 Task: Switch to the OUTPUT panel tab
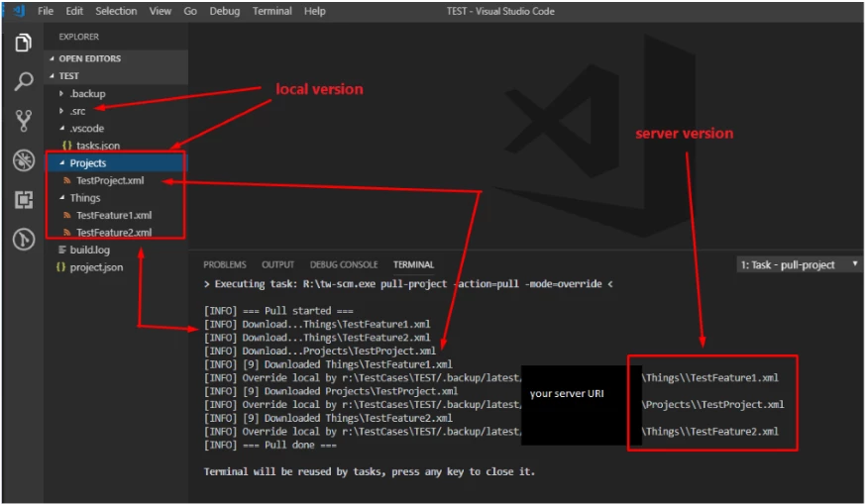pyautogui.click(x=277, y=264)
